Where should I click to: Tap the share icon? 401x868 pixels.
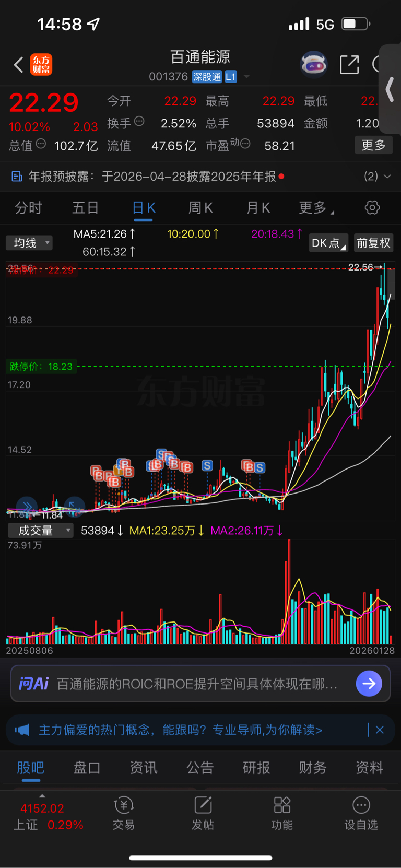pos(349,64)
